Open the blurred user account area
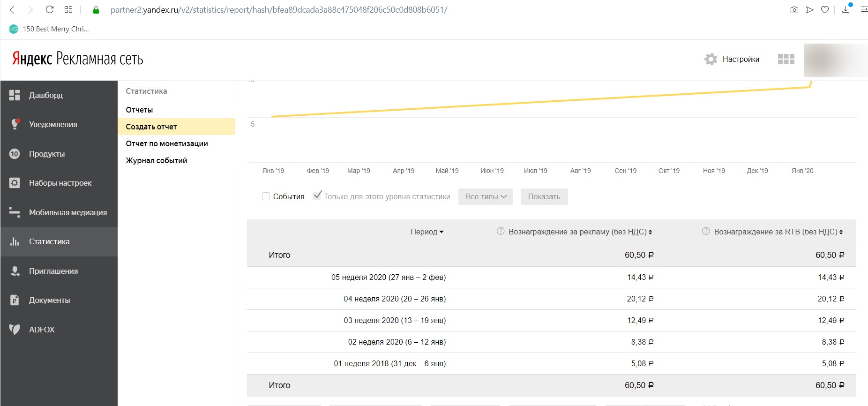Screen dimensions: 868x406 835,60
